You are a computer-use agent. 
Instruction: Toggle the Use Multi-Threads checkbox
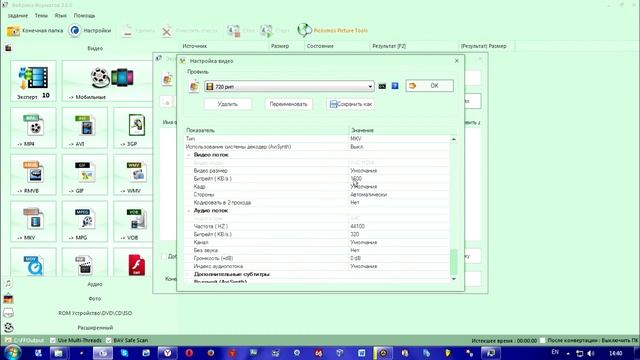pyautogui.click(x=53, y=340)
